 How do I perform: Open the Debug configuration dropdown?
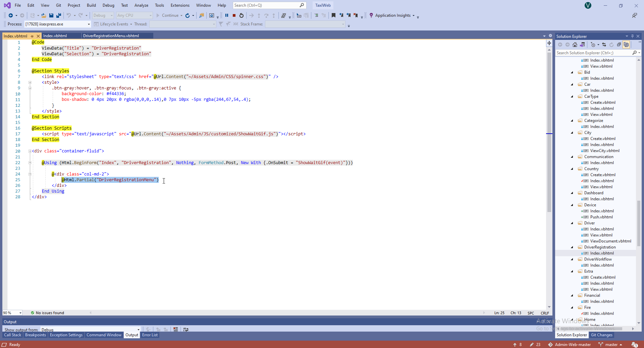(x=103, y=15)
